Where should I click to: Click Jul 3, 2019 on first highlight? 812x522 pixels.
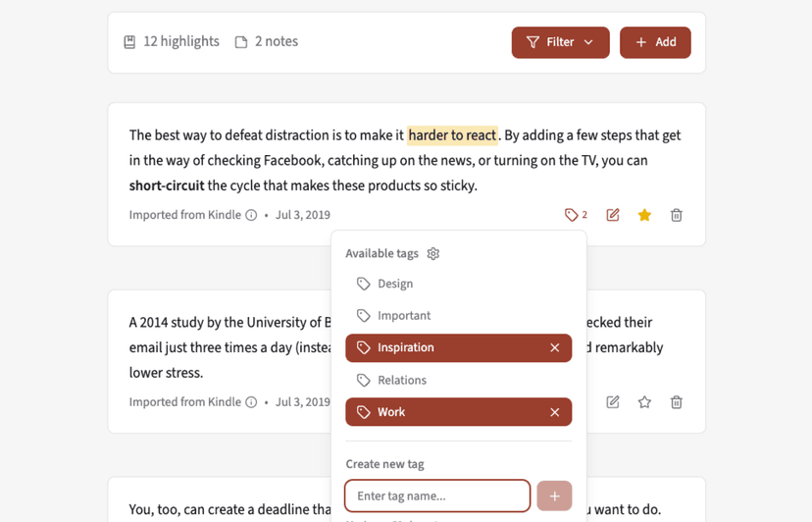click(x=302, y=215)
